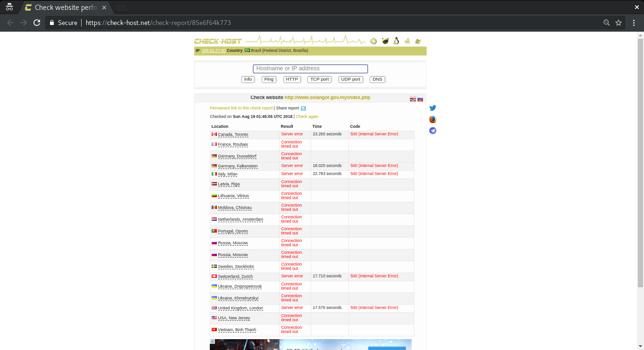Click Switzerland, Zurich location link
The image size is (644, 350).
coord(235,277)
